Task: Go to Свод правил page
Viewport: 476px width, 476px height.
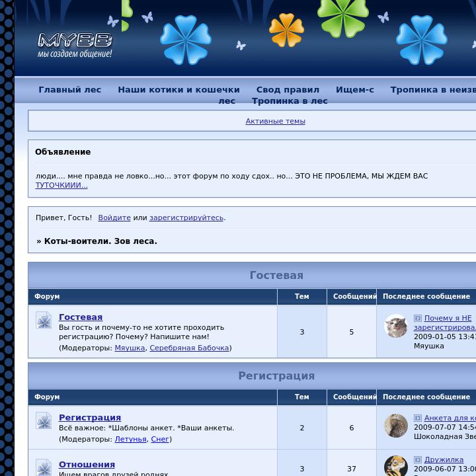Action: coord(288,90)
